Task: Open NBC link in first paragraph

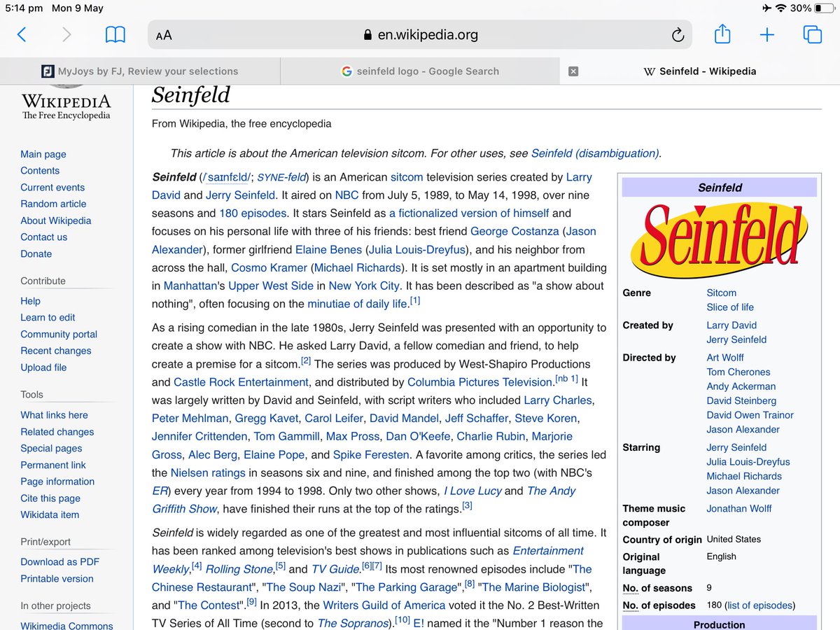Action: (346, 195)
